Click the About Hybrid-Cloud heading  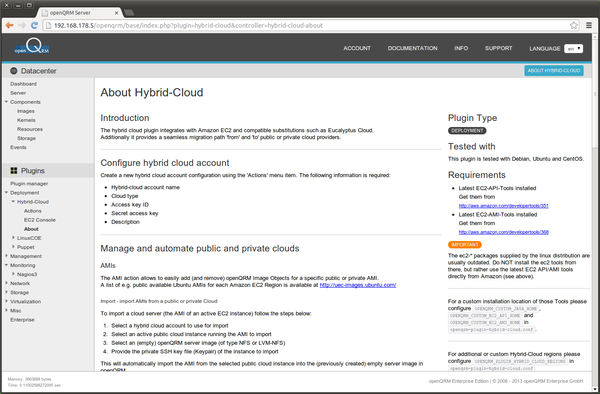pos(152,93)
